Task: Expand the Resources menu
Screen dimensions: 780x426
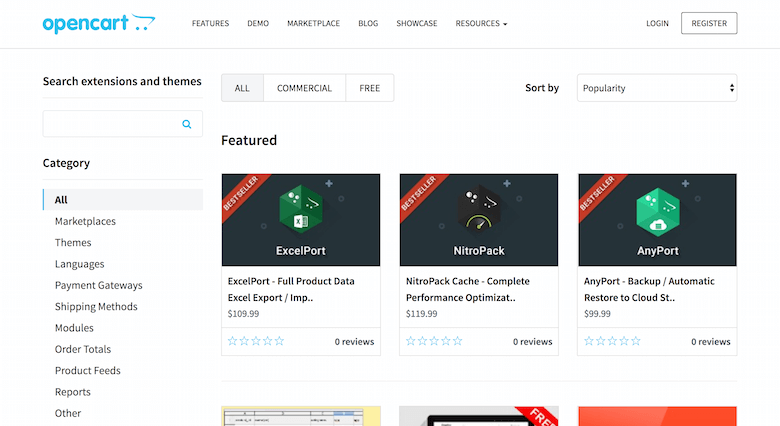Action: (x=481, y=23)
